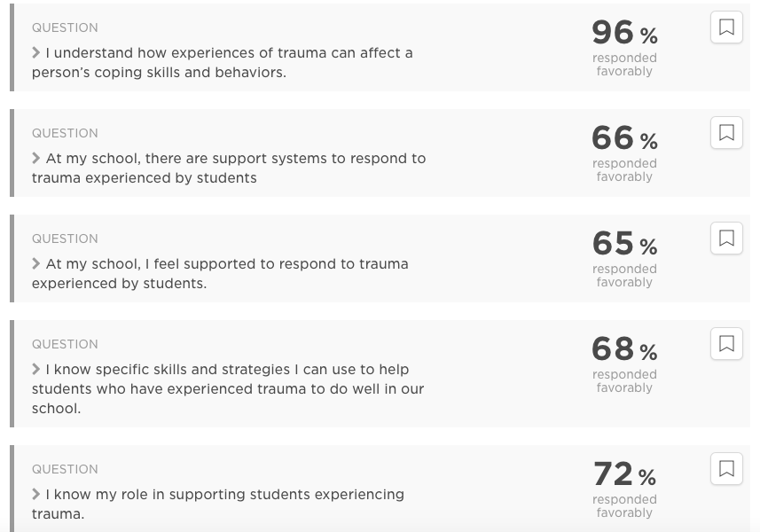Bookmark the support systems question card
Image resolution: width=760 pixels, height=532 pixels.
click(726, 133)
